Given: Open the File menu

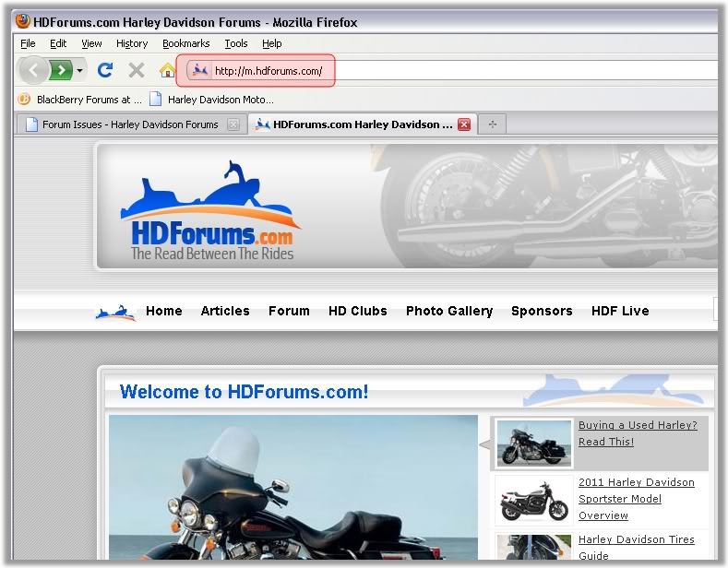Looking at the screenshot, I should coord(28,43).
